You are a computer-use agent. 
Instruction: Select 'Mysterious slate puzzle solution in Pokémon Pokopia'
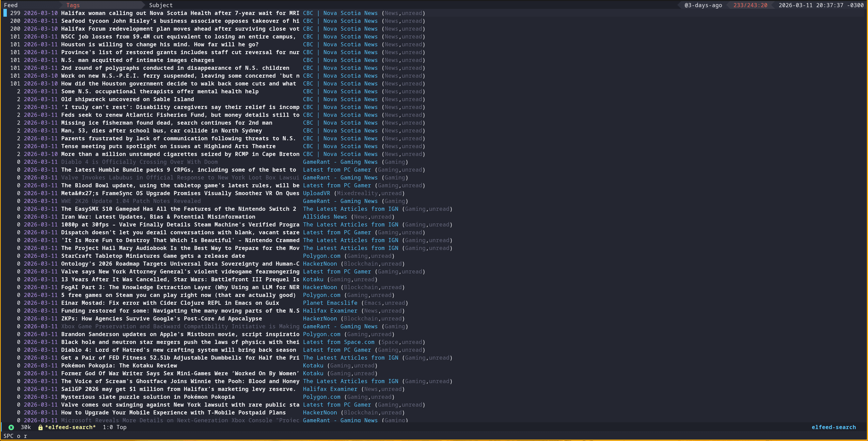pos(148,397)
